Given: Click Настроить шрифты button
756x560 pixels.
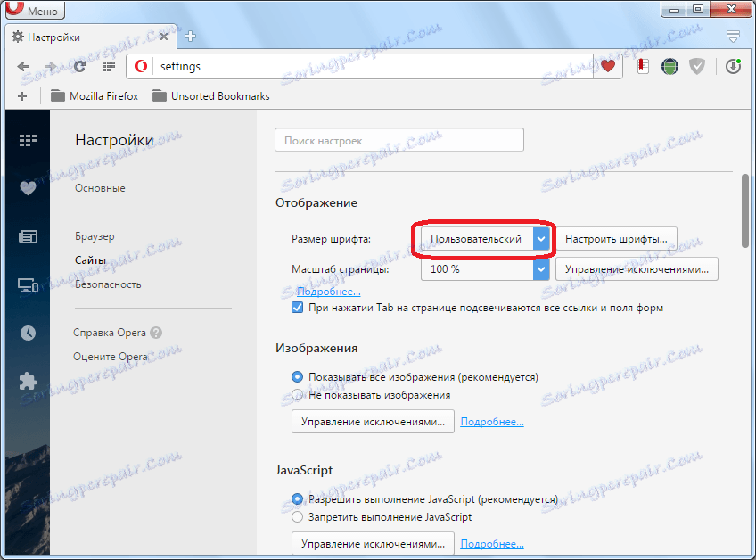Looking at the screenshot, I should click(616, 239).
